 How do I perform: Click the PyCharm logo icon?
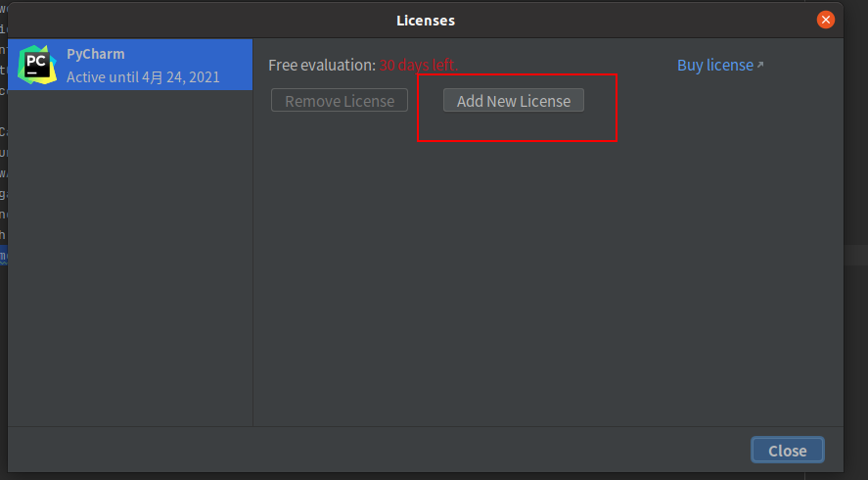[37, 65]
